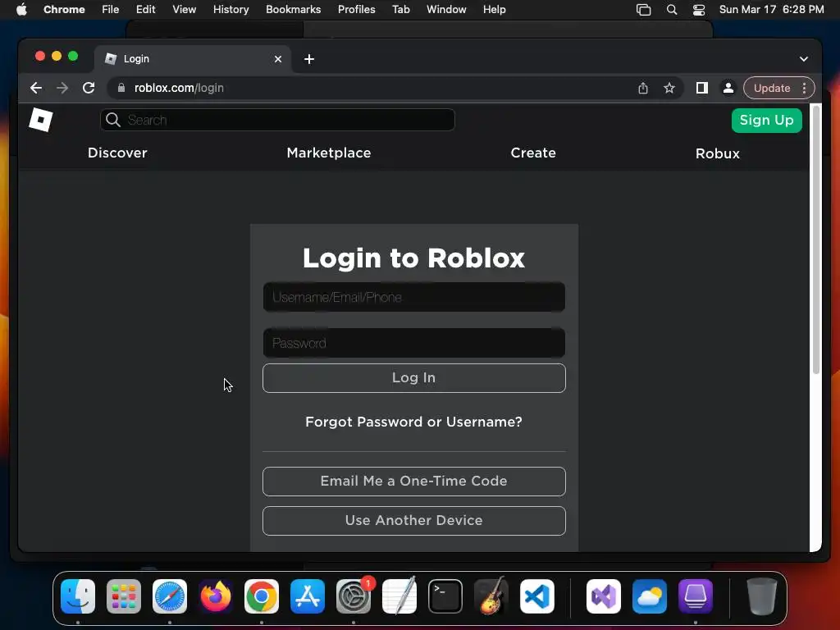Open Launchpad from the Dock
Screen dimensions: 840x630
[x=124, y=596]
